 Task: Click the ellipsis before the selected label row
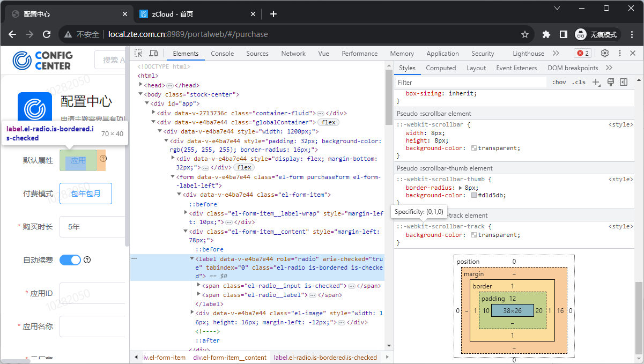click(x=135, y=258)
